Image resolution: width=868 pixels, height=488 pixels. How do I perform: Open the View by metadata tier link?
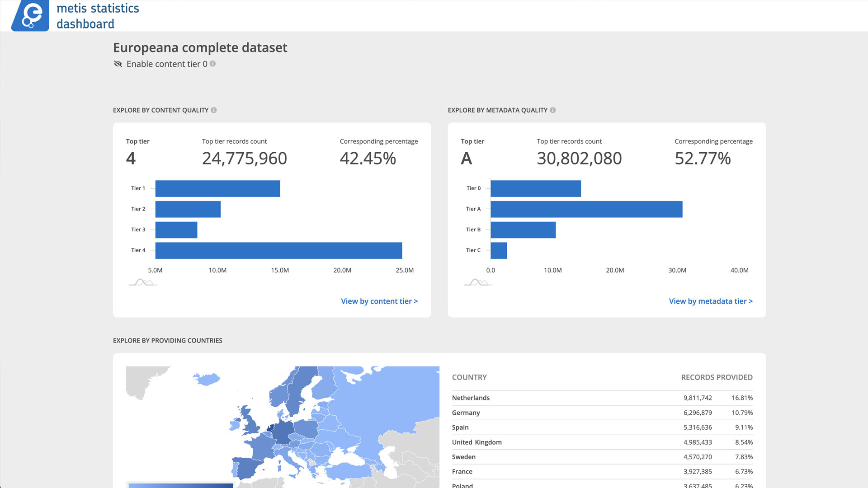tap(711, 301)
